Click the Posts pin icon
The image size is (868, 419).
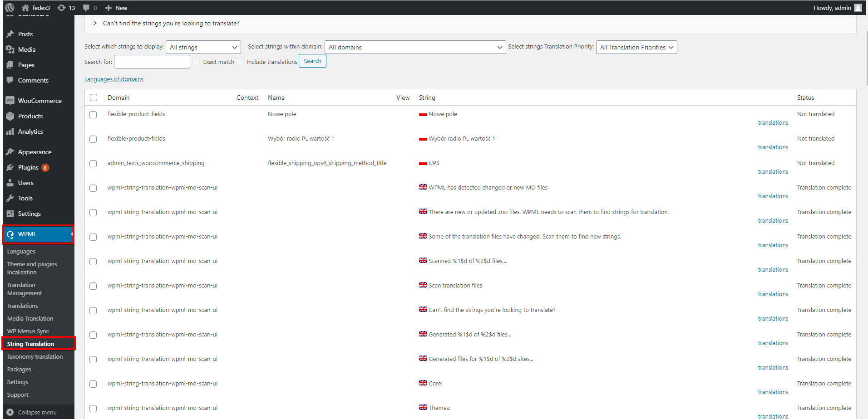[x=10, y=34]
